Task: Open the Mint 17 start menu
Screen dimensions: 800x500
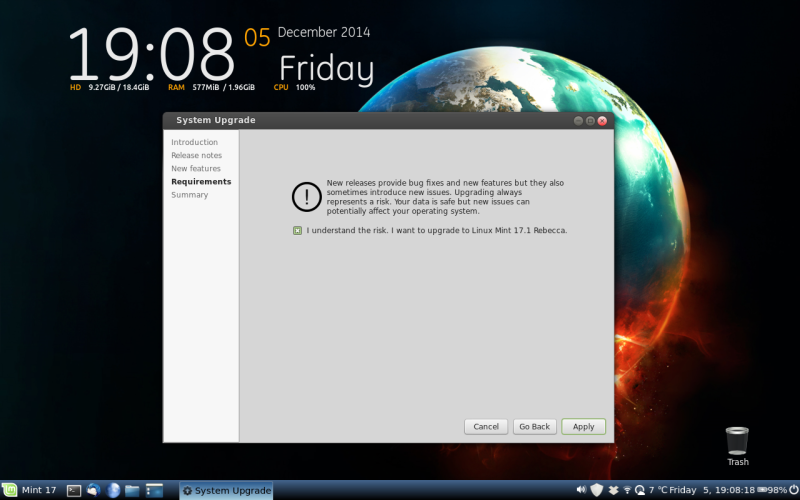Action: (x=30, y=490)
